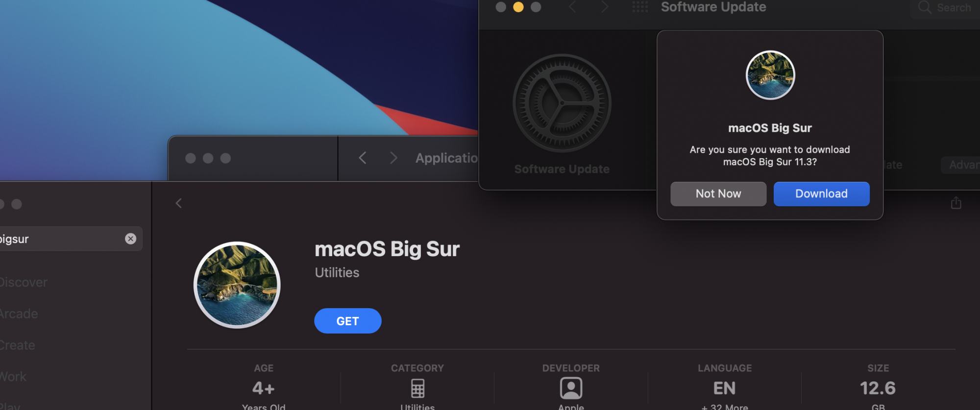This screenshot has width=980, height=410.
Task: Click the Apple developer person icon
Action: [x=571, y=388]
